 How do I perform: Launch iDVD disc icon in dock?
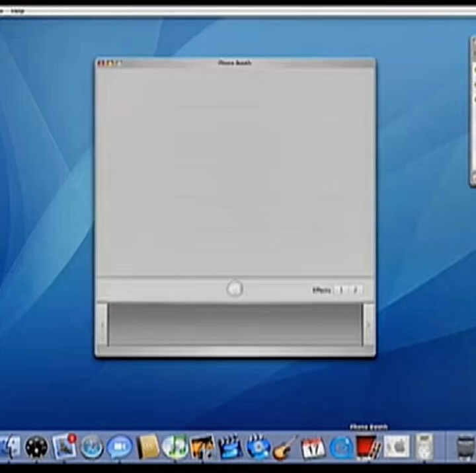[257, 448]
